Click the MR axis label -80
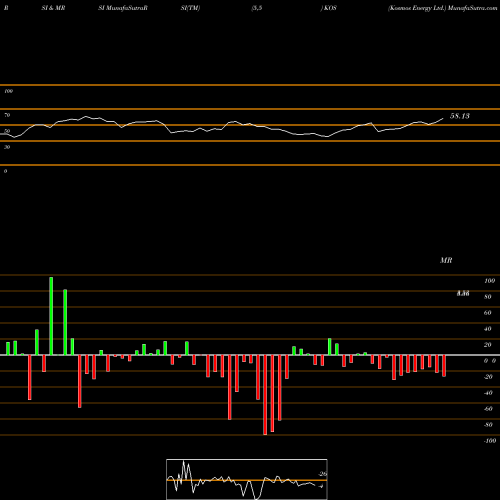Screen dimensions: 500x500 click(488, 425)
